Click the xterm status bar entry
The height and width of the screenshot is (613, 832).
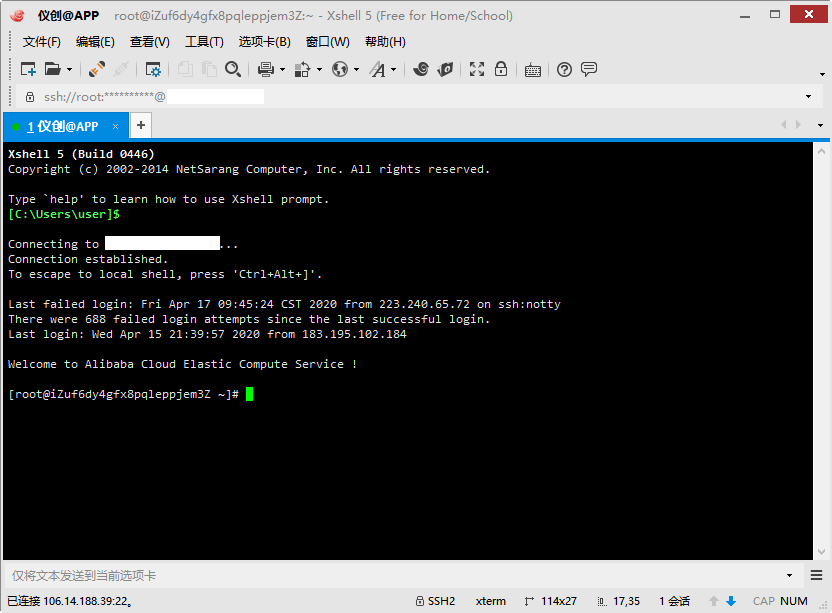[x=491, y=601]
